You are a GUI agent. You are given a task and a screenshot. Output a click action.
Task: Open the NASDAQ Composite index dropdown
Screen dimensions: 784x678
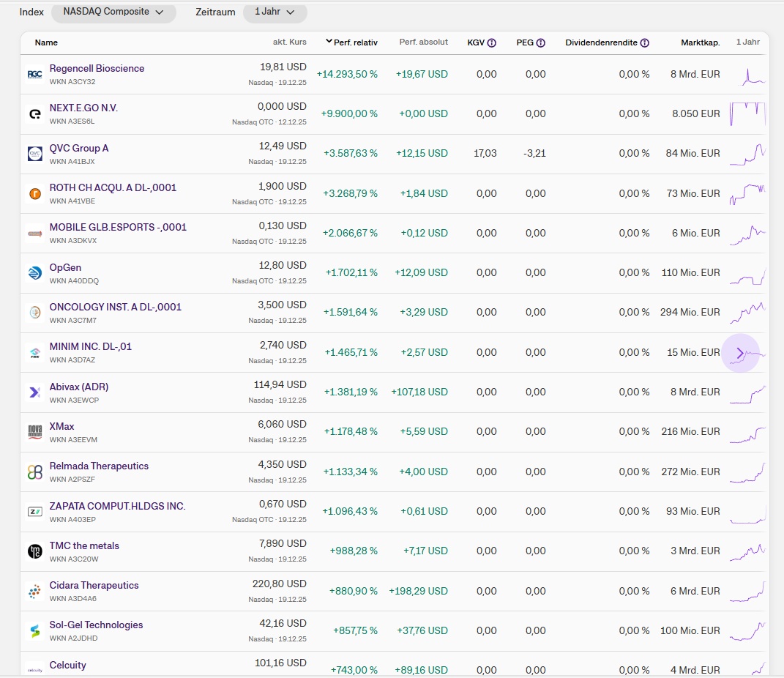coord(113,12)
